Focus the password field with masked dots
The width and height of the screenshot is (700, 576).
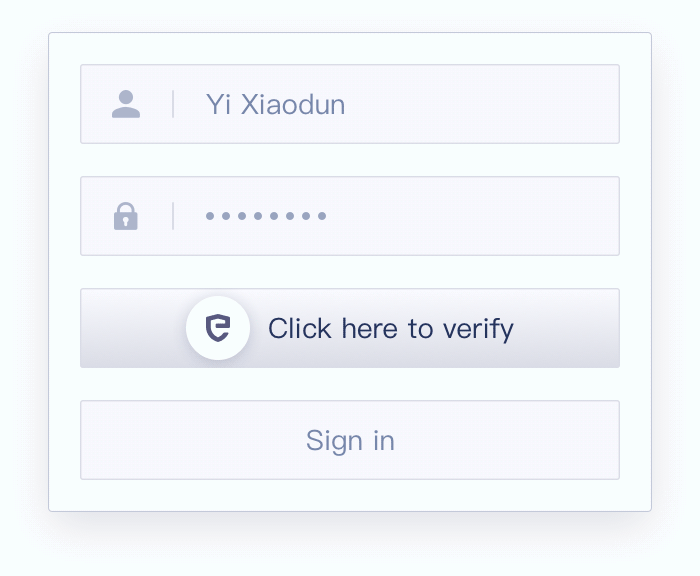[350, 216]
